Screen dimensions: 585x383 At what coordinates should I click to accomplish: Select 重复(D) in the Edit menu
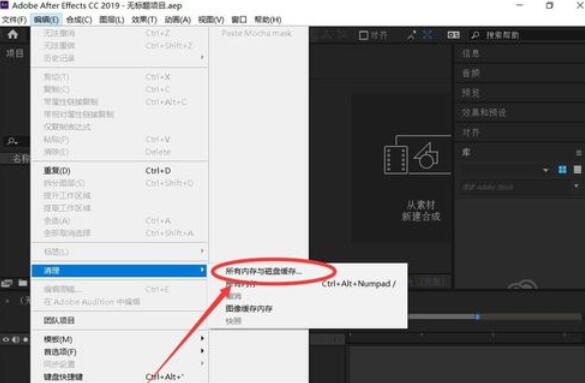pyautogui.click(x=119, y=171)
